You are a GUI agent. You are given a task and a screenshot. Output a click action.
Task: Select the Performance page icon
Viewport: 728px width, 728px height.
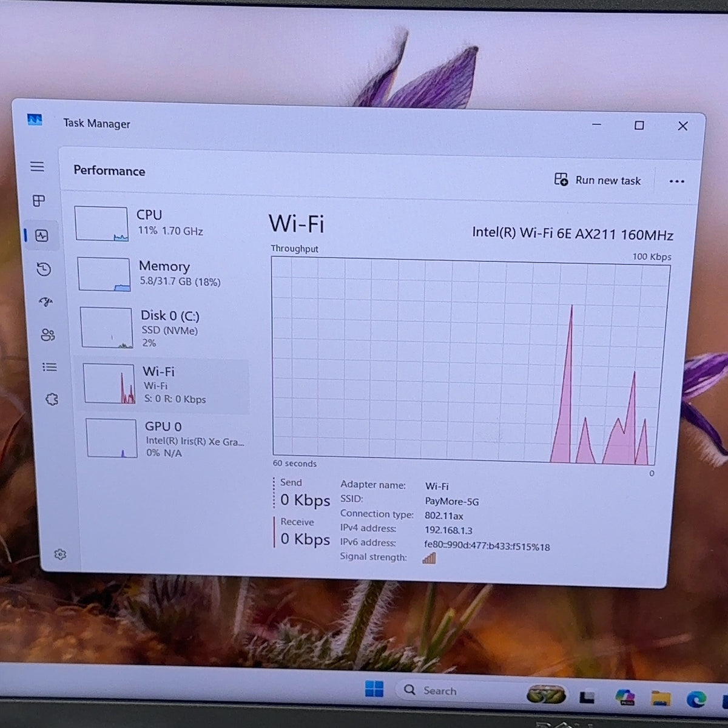click(42, 235)
